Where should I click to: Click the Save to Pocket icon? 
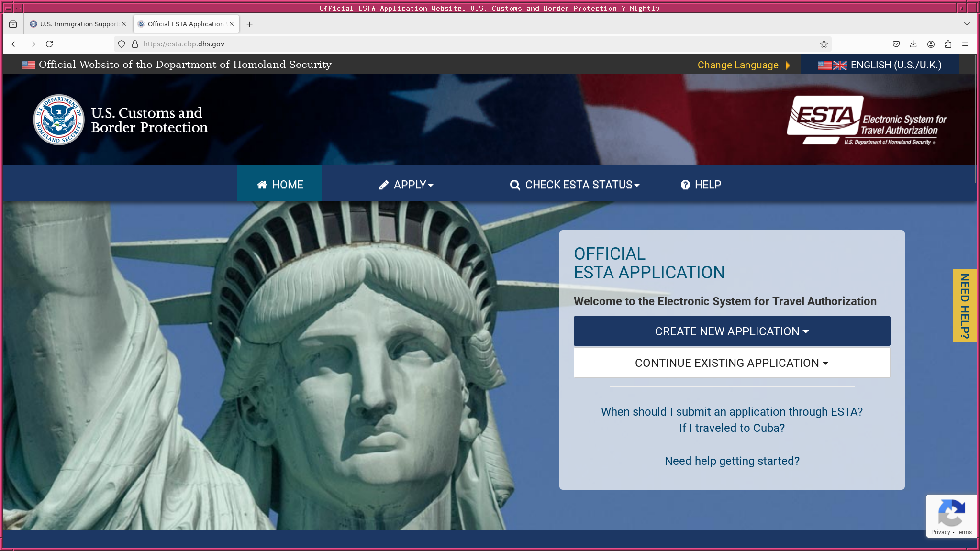coord(896,44)
